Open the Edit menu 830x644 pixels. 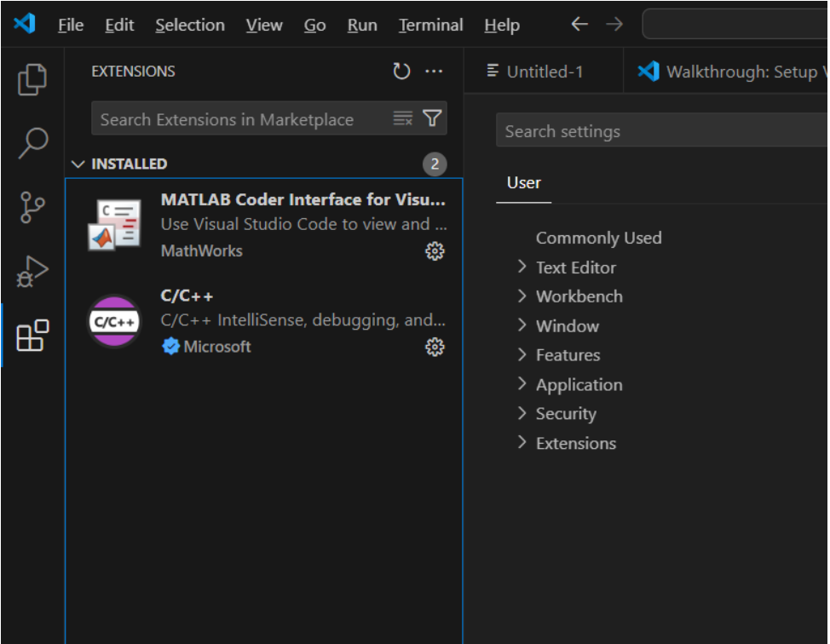point(119,25)
